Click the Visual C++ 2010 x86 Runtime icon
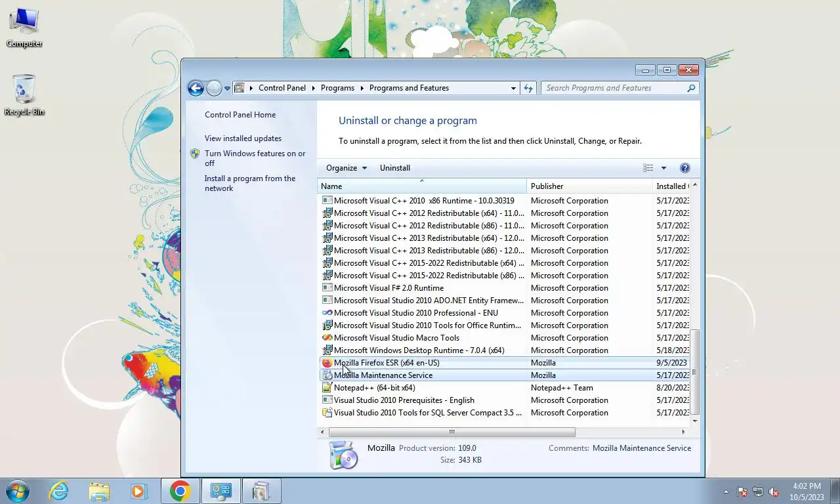Screen dimensions: 840x504 coord(327,201)
